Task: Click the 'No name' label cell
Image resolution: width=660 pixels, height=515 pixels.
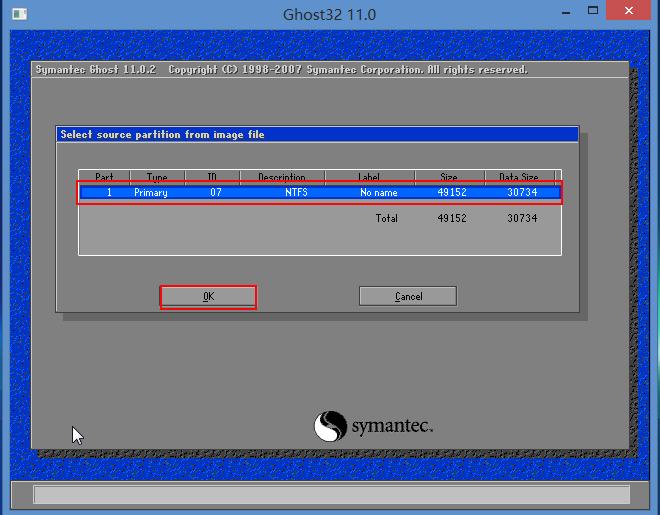Action: [x=379, y=193]
